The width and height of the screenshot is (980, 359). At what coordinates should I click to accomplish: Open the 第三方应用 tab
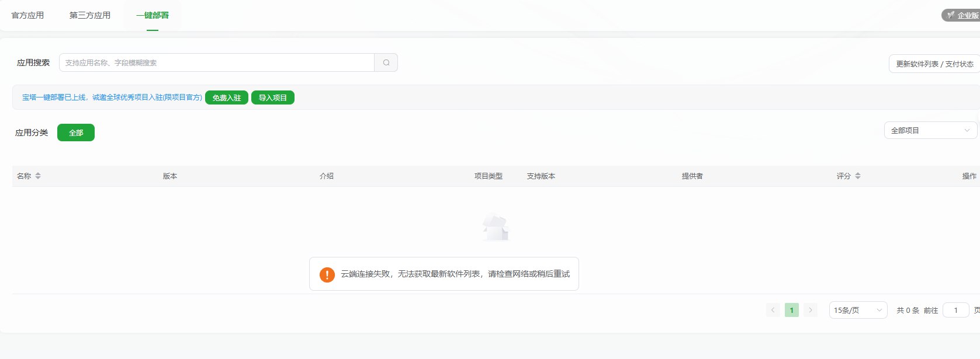[90, 15]
